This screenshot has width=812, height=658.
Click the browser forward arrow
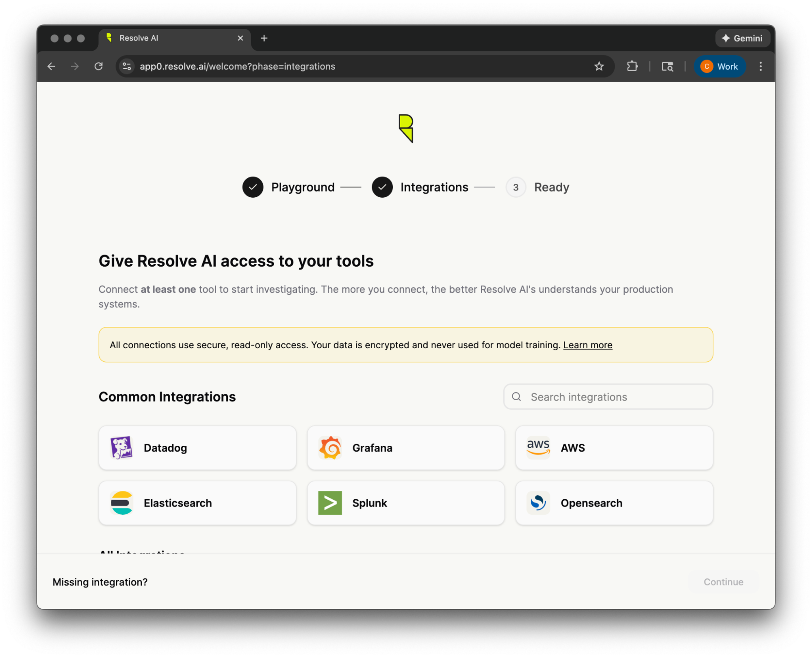pyautogui.click(x=75, y=66)
